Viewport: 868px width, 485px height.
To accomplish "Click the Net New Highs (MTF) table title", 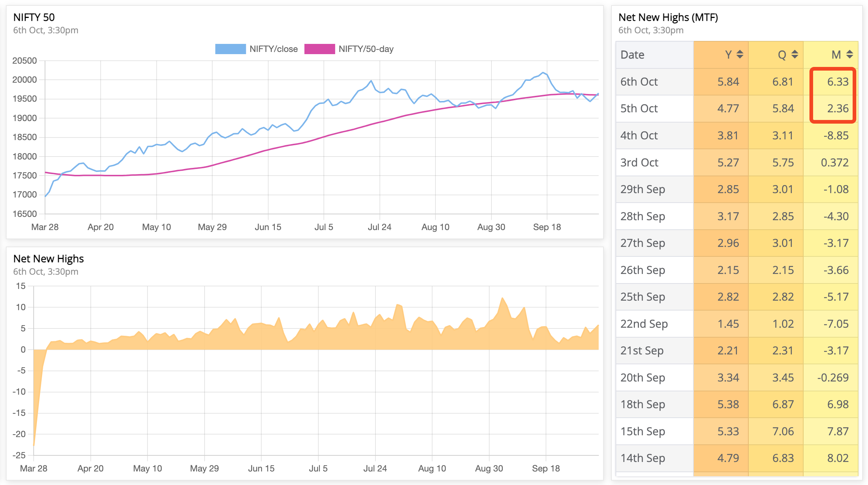I will pos(668,17).
